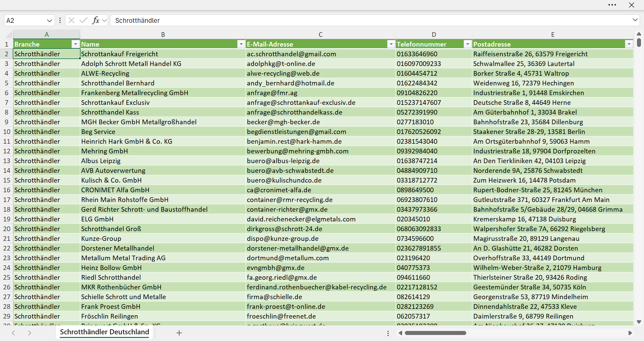The height and width of the screenshot is (341, 644).
Task: Select address 'An D. Glashütte 21, 46282 Dorsten'
Action: pyautogui.click(x=553, y=248)
